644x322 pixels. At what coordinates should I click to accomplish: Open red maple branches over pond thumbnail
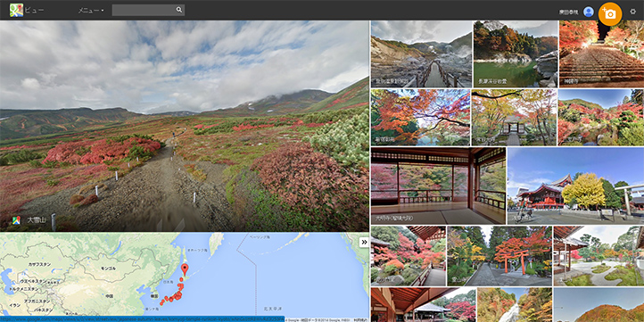point(420,118)
